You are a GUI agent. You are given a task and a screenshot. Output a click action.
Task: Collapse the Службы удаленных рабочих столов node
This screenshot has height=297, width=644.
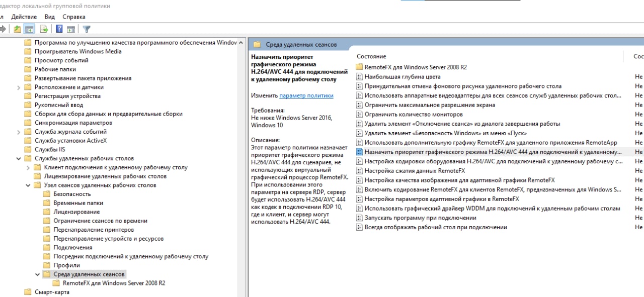[x=19, y=158]
